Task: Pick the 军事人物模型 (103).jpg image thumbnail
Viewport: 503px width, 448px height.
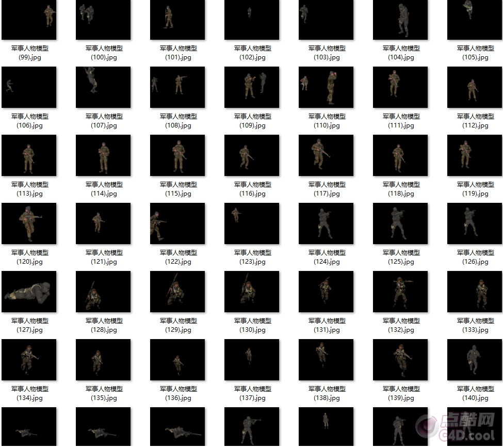Action: tap(326, 20)
